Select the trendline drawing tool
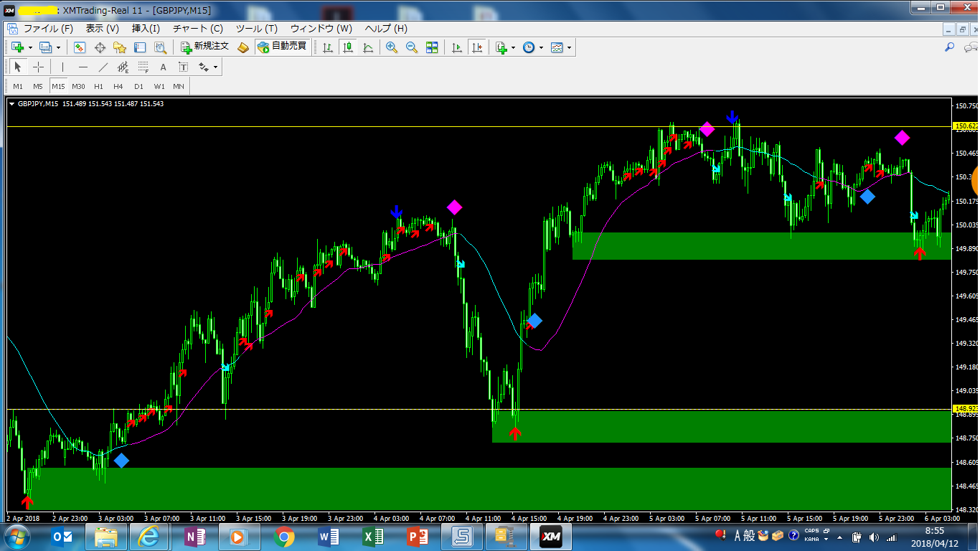 click(103, 67)
